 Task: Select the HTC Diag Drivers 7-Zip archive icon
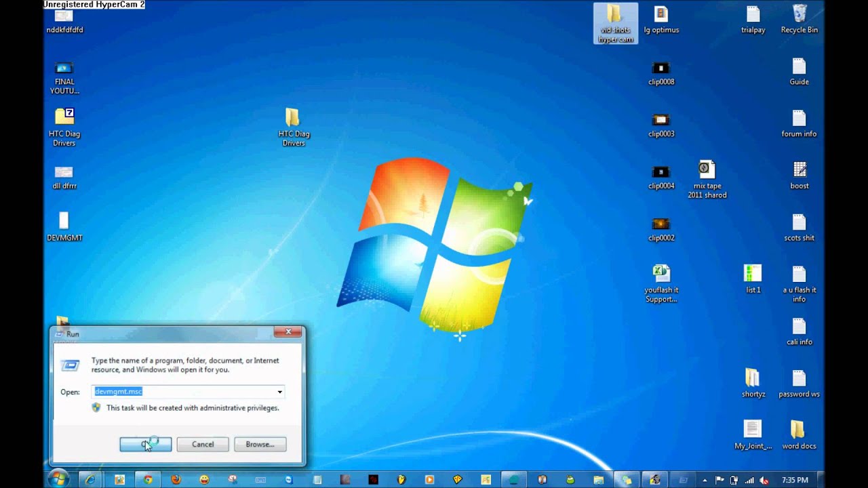64,127
